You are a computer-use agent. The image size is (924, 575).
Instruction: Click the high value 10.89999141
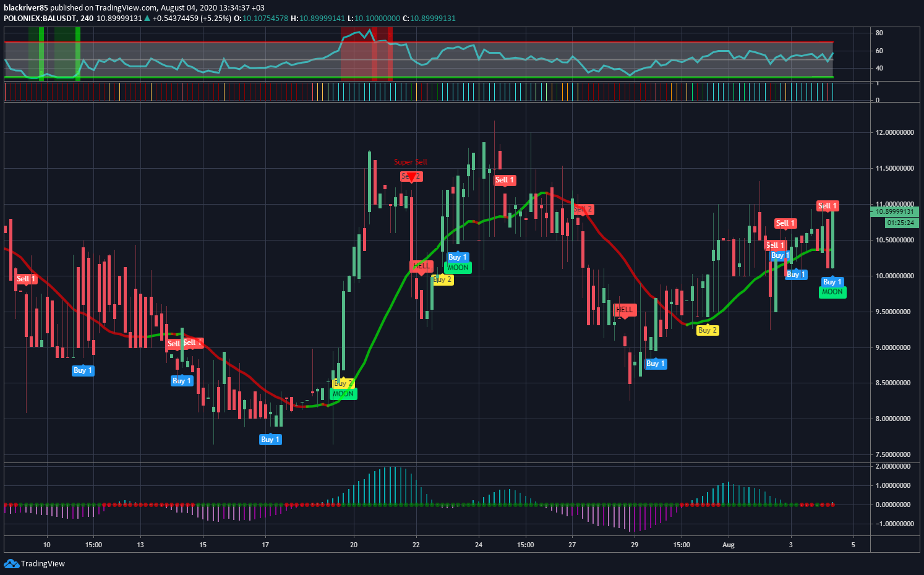322,18
